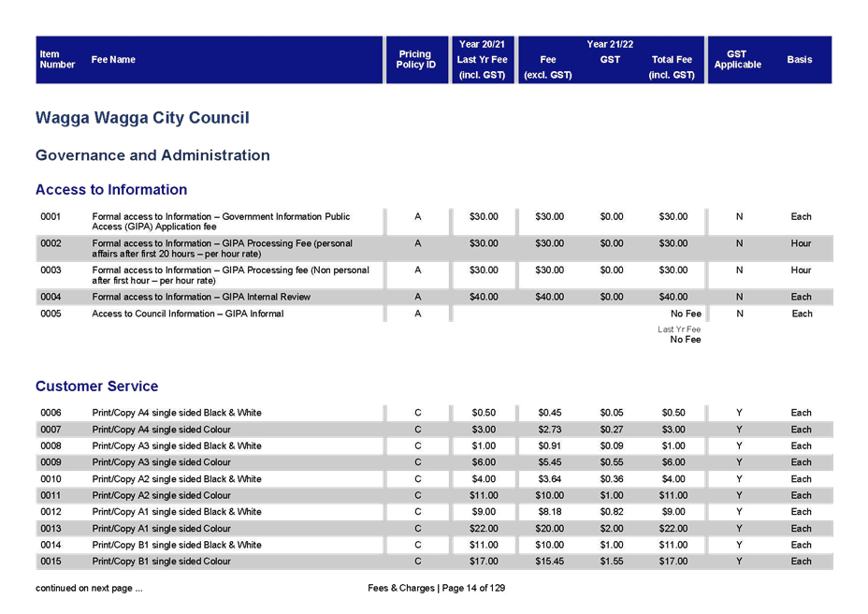Click 'No Fee' in the item 0005 row
868x614 pixels.
click(686, 314)
